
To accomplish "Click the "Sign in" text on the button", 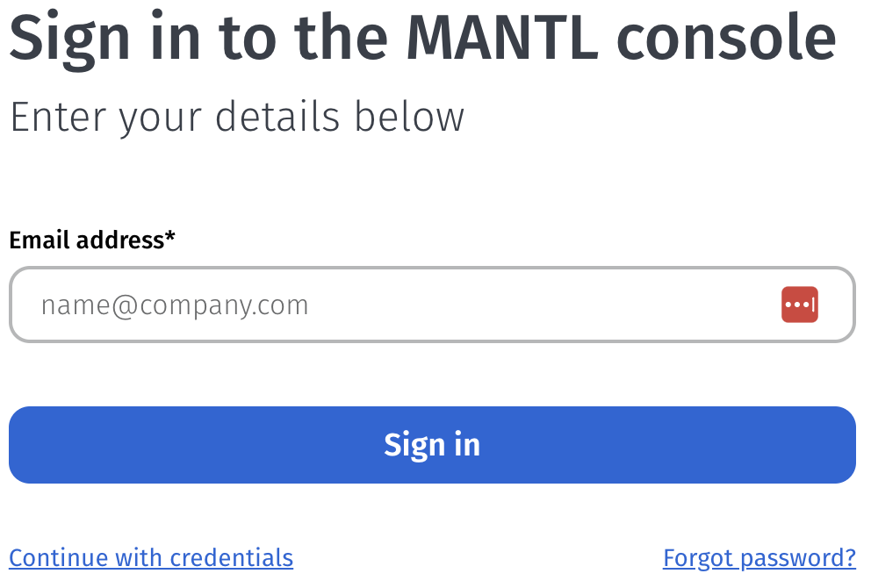I will [x=432, y=445].
